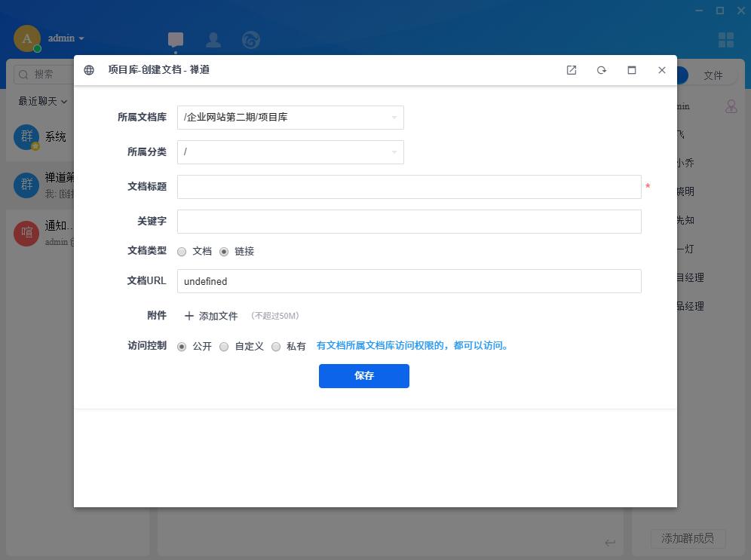
Task: Click the admin avatar circle
Action: click(x=27, y=38)
